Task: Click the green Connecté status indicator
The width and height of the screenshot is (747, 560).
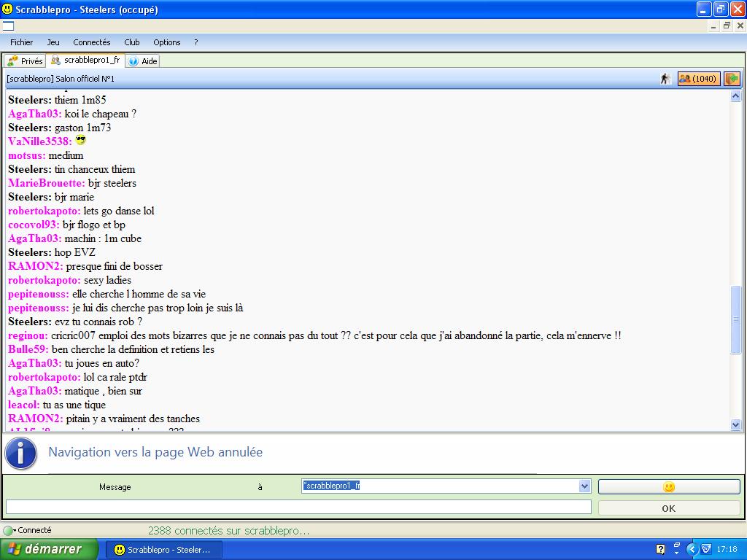Action: 8,530
